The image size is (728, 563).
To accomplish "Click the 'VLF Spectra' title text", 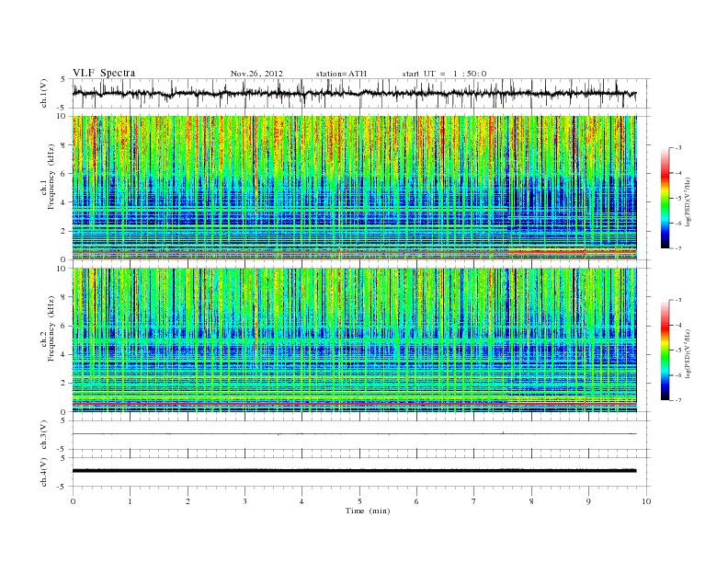I will [x=104, y=73].
